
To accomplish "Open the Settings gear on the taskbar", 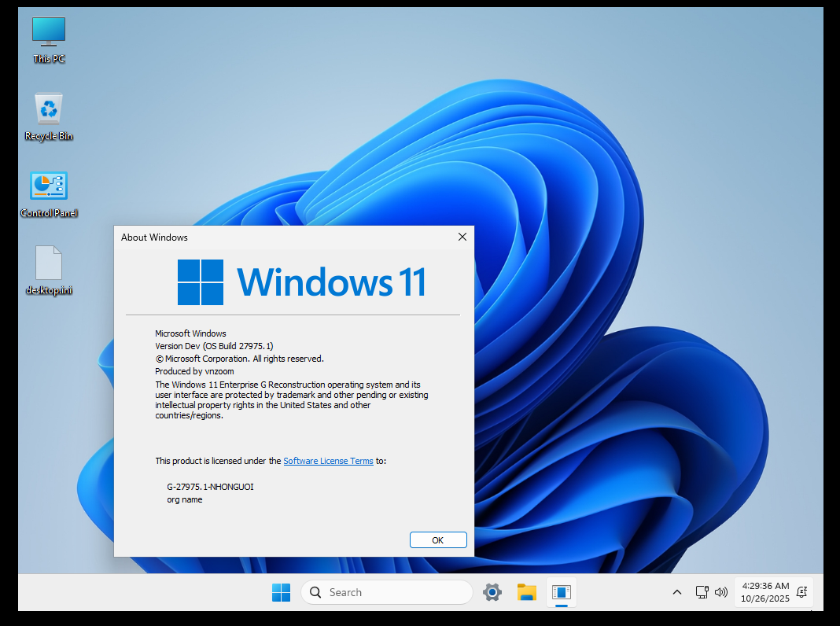I will pos(492,592).
